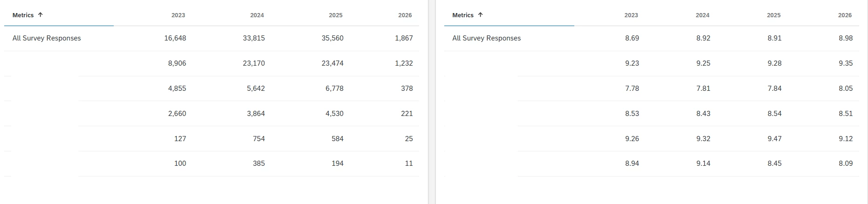
Task: Click 2026 header above the 1,867 value
Action: click(x=405, y=15)
